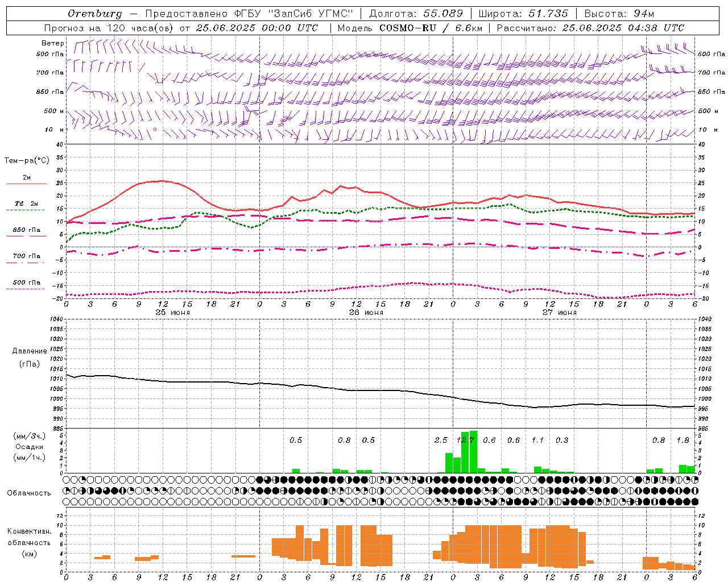Image resolution: width=728 pixels, height=582 pixels.
Task: Select the 'Тем-ра(°C)' temperature axis label
Action: point(27,161)
